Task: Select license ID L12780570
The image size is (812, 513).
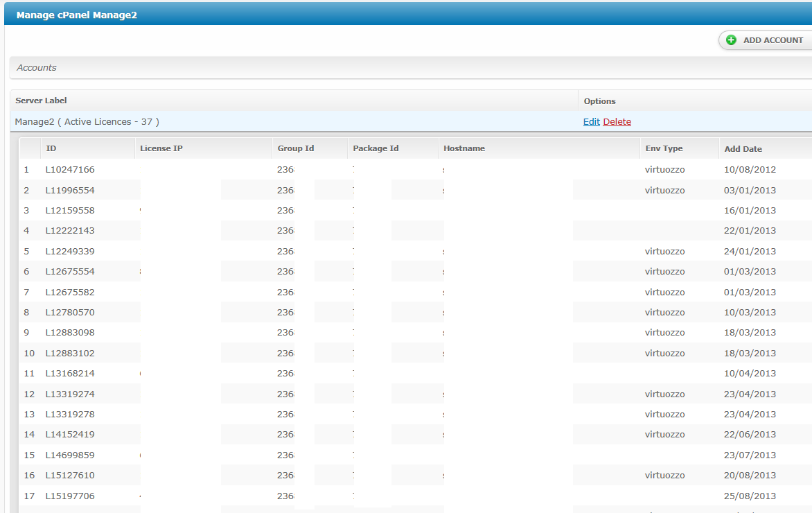Action: (70, 313)
